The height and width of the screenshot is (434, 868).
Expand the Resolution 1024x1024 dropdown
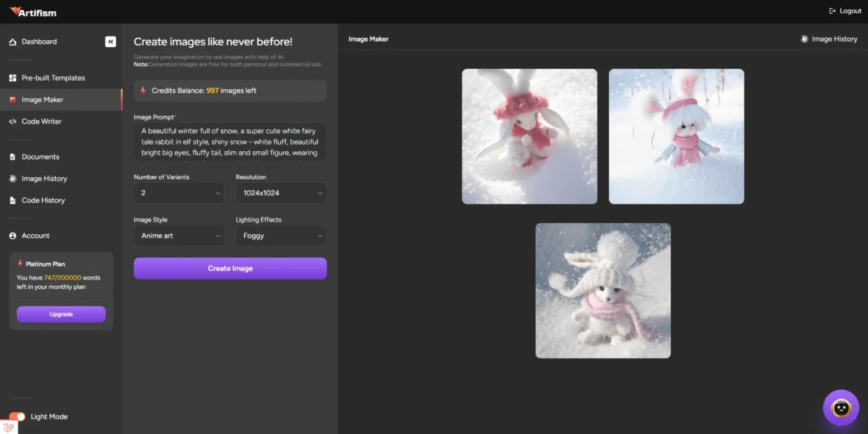281,193
